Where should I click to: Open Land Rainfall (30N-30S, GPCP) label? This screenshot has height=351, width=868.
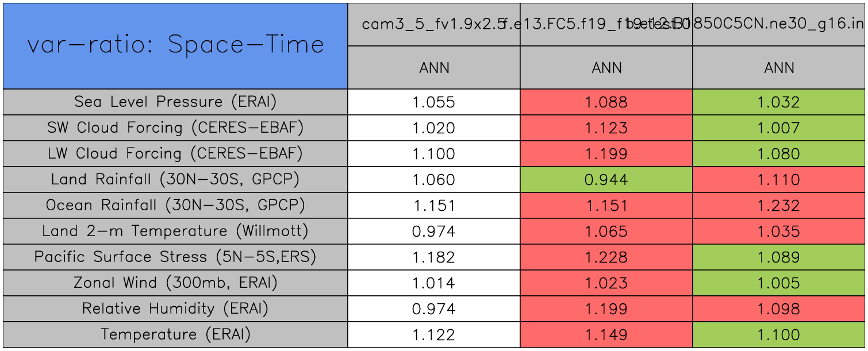175,180
